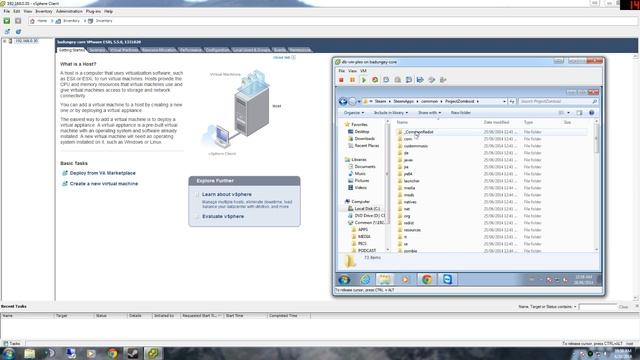Screen dimensions: 640x360
Task: Click Evaluate vSphere link
Action: (223, 216)
